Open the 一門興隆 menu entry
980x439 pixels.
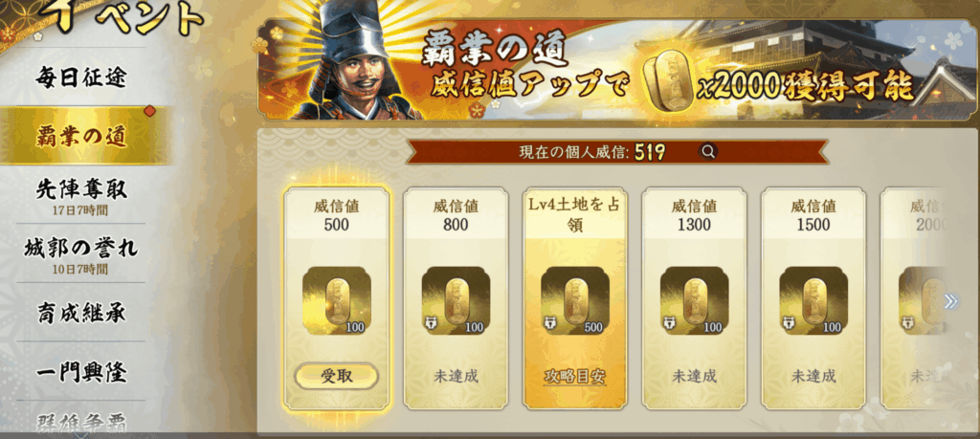(x=81, y=373)
